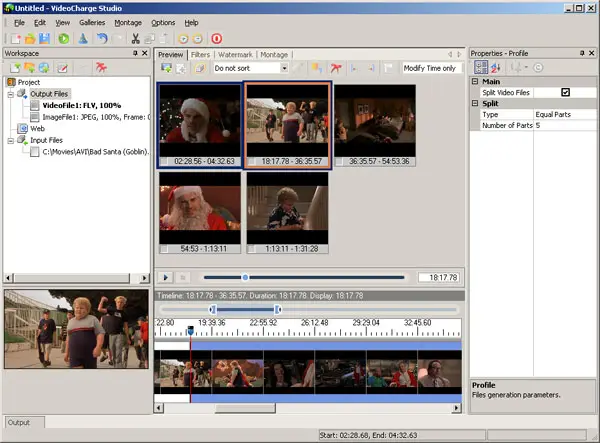The height and width of the screenshot is (443, 600).
Task: Click the Undo arrow icon
Action: [x=102, y=38]
